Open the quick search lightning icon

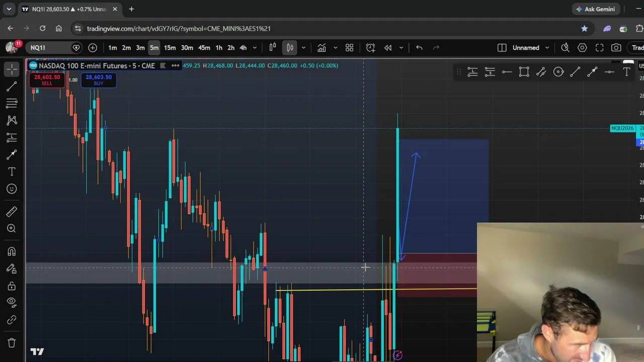pos(565,48)
